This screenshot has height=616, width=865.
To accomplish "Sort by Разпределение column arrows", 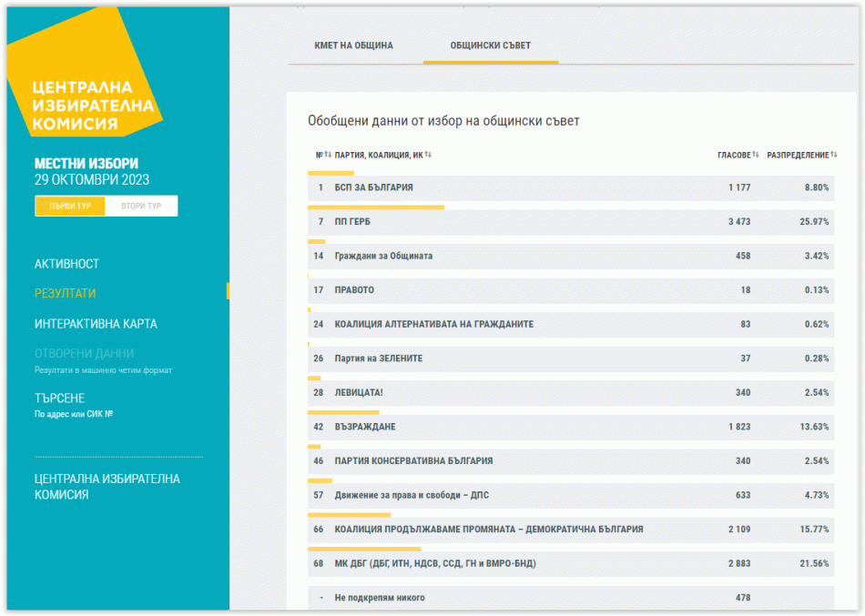I will [834, 155].
